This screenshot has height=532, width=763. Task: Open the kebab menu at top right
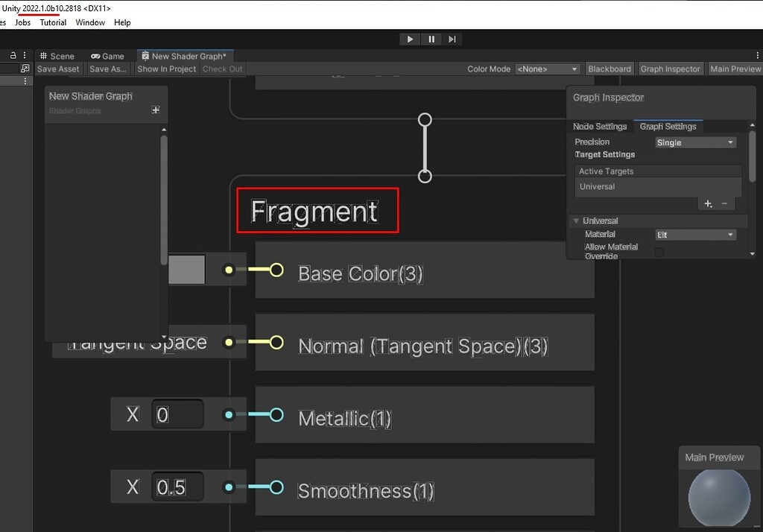coord(758,54)
